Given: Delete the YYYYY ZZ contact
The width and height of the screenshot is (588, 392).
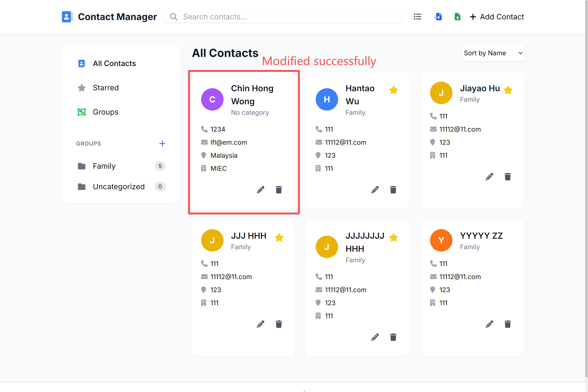Looking at the screenshot, I should pyautogui.click(x=507, y=324).
